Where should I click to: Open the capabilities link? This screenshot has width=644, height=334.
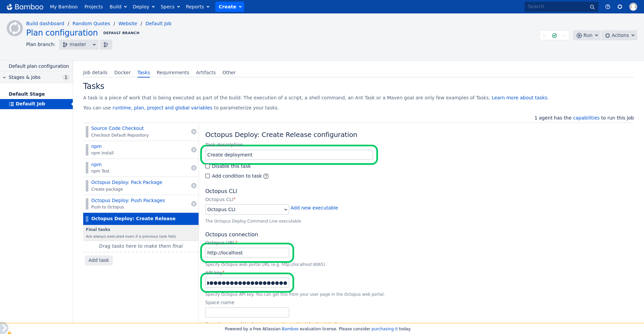pos(586,118)
